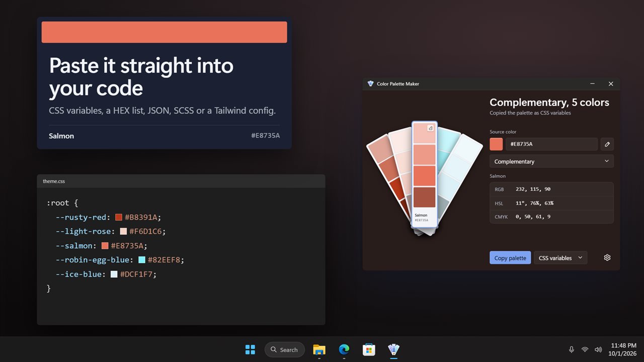Click the salmon Source color swatch

[x=496, y=144]
